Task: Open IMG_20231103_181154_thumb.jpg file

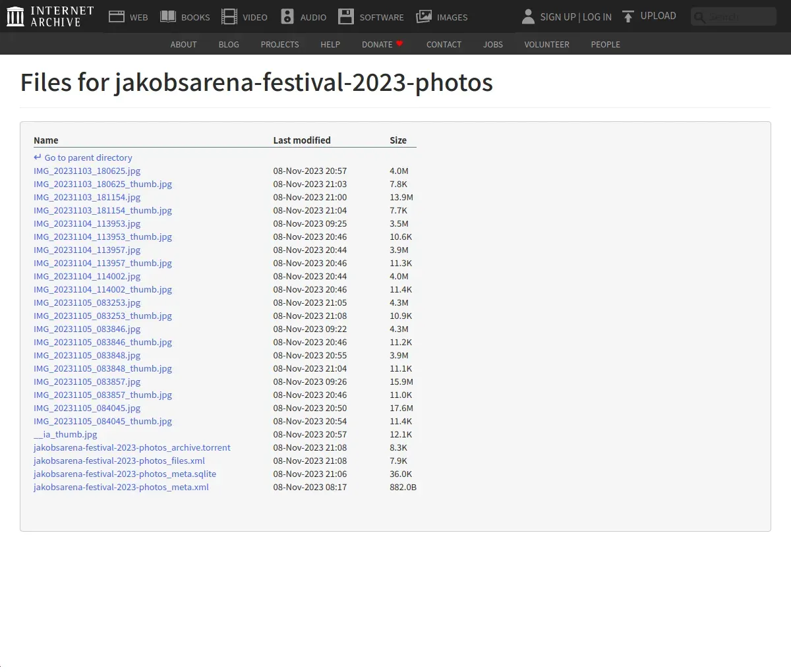Action: (x=103, y=210)
